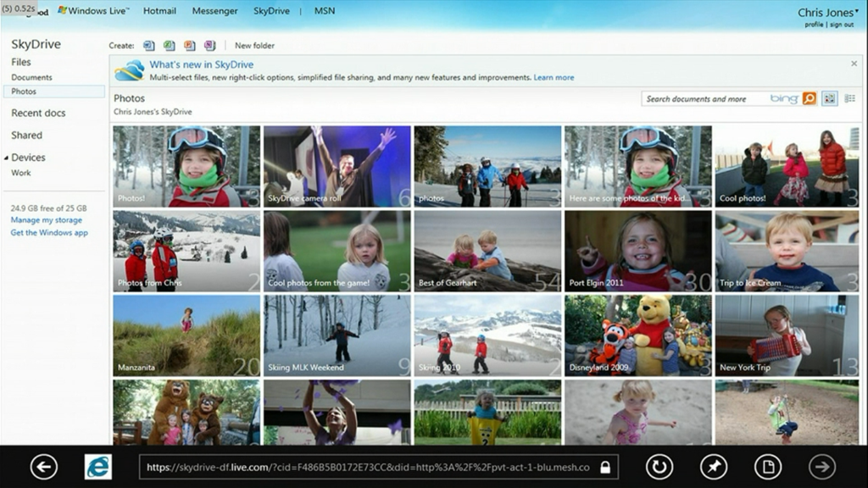Viewport: 868px width, 488px height.
Task: Click the Internet Explorer site icon
Action: (x=98, y=467)
